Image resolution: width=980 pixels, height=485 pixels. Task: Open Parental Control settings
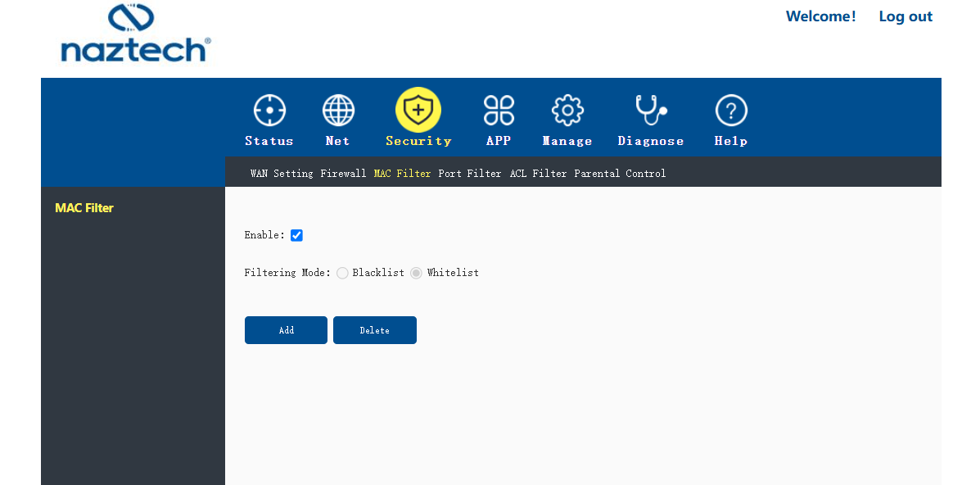pyautogui.click(x=620, y=174)
